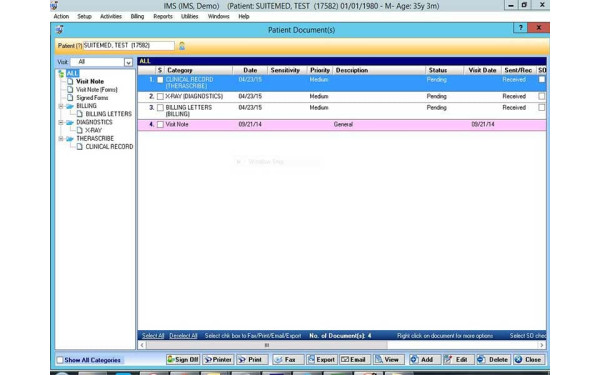The height and width of the screenshot is (375, 600).
Task: Open the Action menu
Action: point(61,16)
